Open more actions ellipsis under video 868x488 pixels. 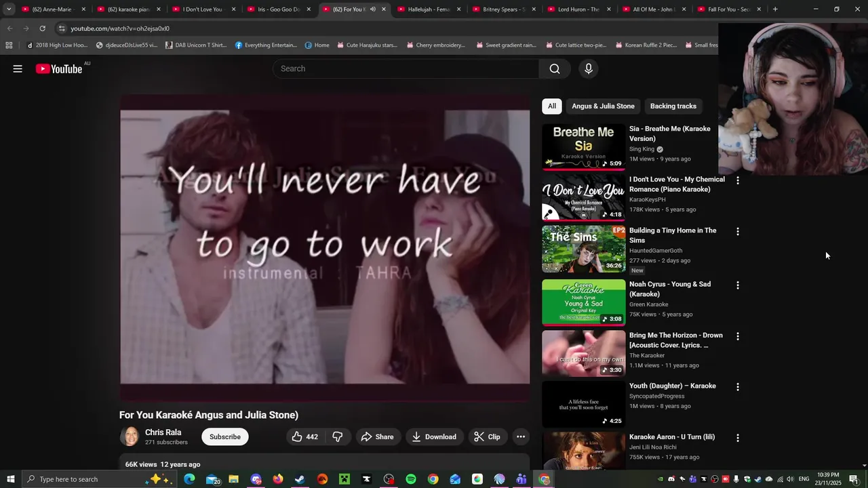(521, 436)
